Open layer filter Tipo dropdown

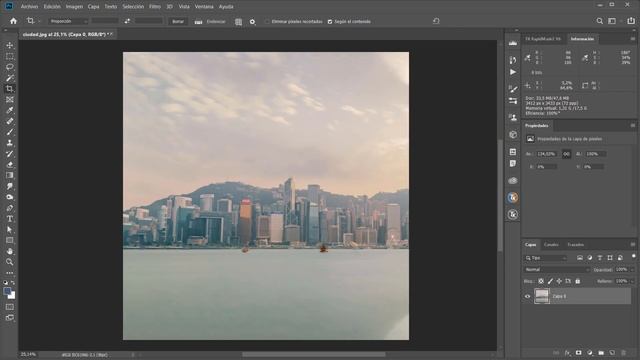(x=546, y=258)
